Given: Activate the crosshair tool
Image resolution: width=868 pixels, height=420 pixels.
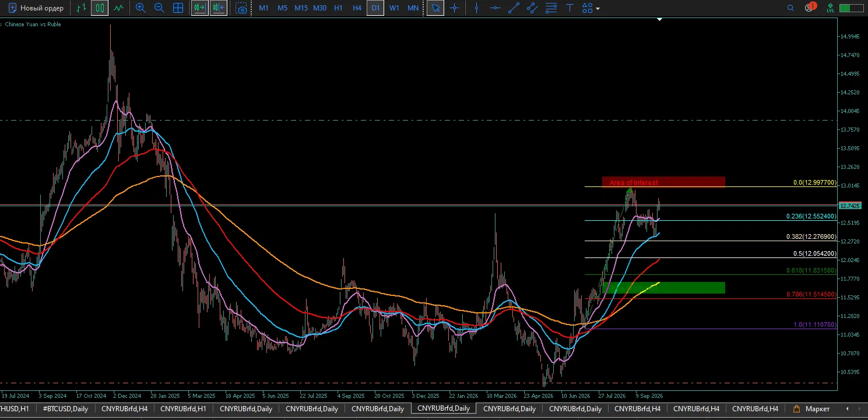Looking at the screenshot, I should [454, 8].
